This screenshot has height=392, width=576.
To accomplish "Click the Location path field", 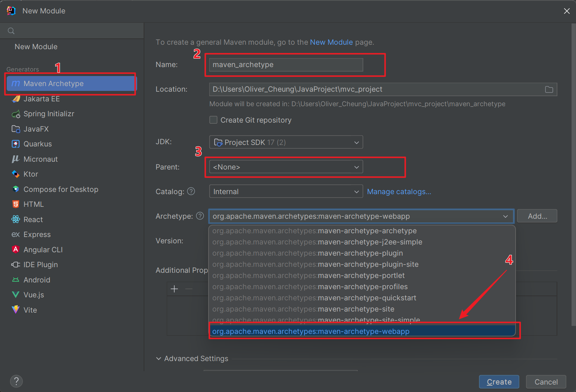I will 383,89.
